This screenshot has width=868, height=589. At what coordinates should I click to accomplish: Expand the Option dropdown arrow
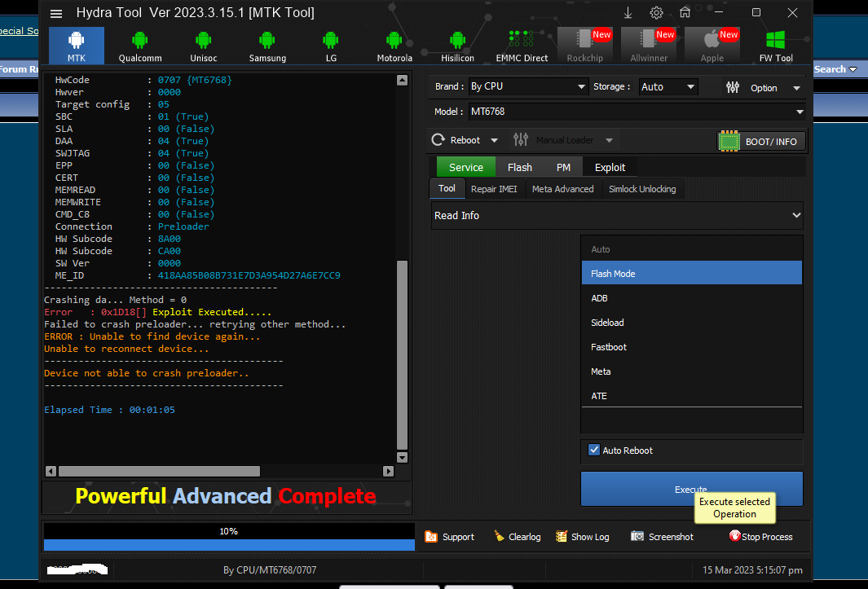click(x=796, y=88)
